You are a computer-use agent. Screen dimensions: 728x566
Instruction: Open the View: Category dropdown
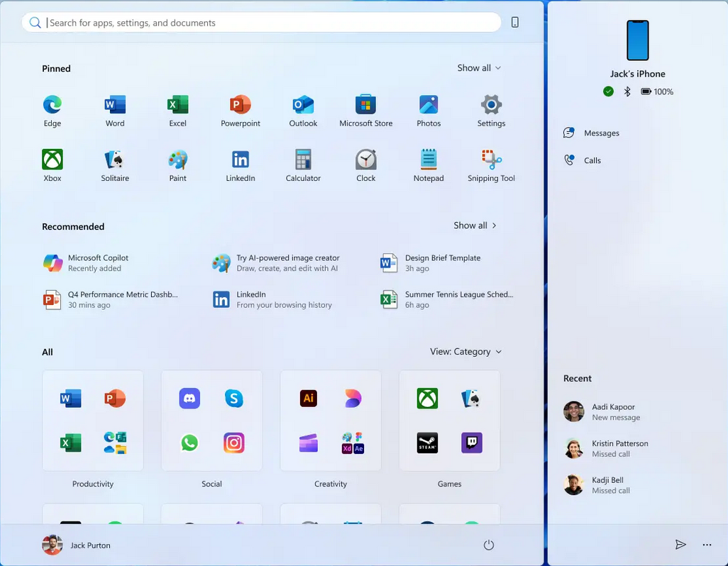(465, 352)
